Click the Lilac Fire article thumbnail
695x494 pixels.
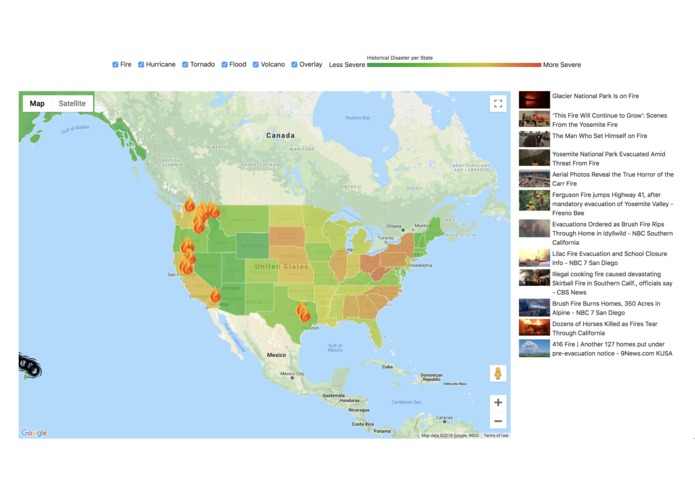click(534, 258)
